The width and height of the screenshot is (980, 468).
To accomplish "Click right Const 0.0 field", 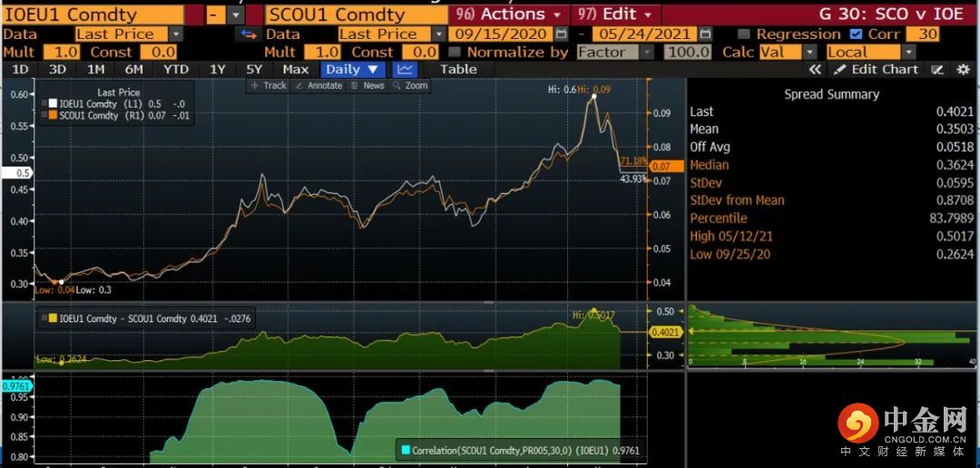I will click(419, 53).
